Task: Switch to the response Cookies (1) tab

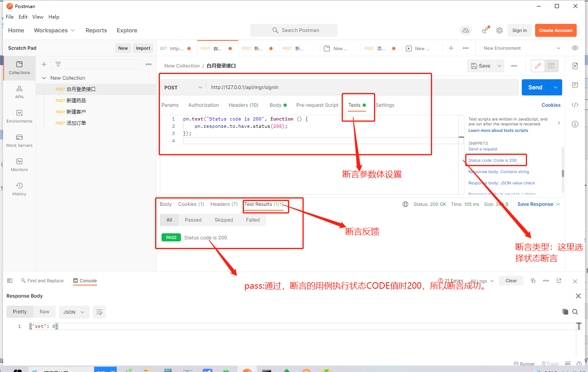Action: (x=191, y=204)
